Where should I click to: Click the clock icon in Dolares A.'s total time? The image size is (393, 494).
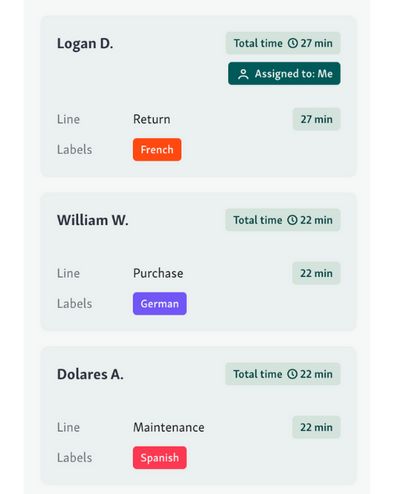pos(292,374)
